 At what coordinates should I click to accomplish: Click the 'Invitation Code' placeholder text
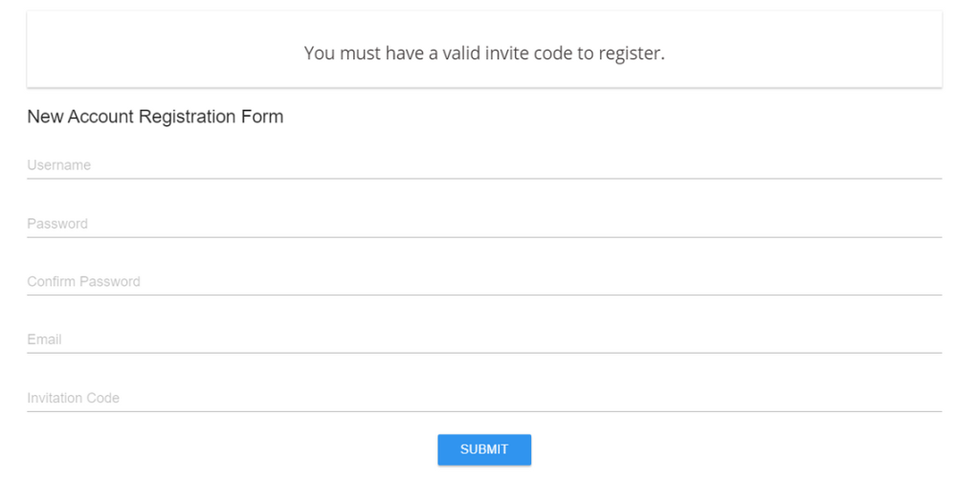tap(73, 398)
